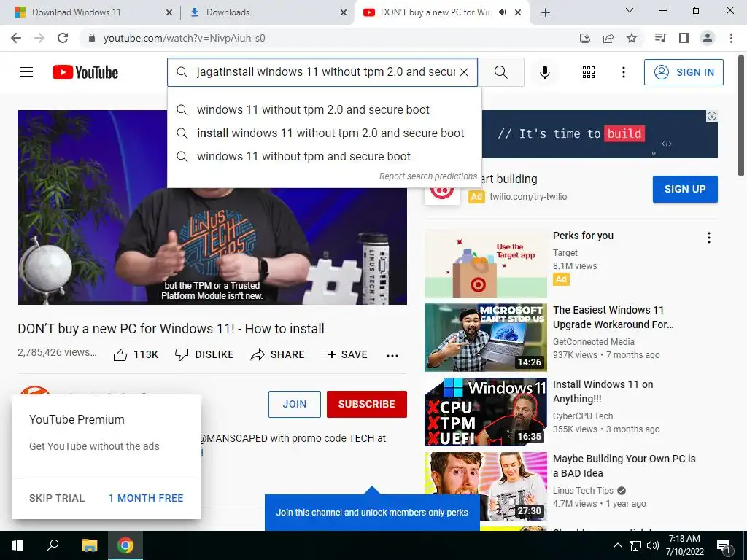
Task: Click SKIP TRIAL in Premium popup
Action: click(x=57, y=498)
